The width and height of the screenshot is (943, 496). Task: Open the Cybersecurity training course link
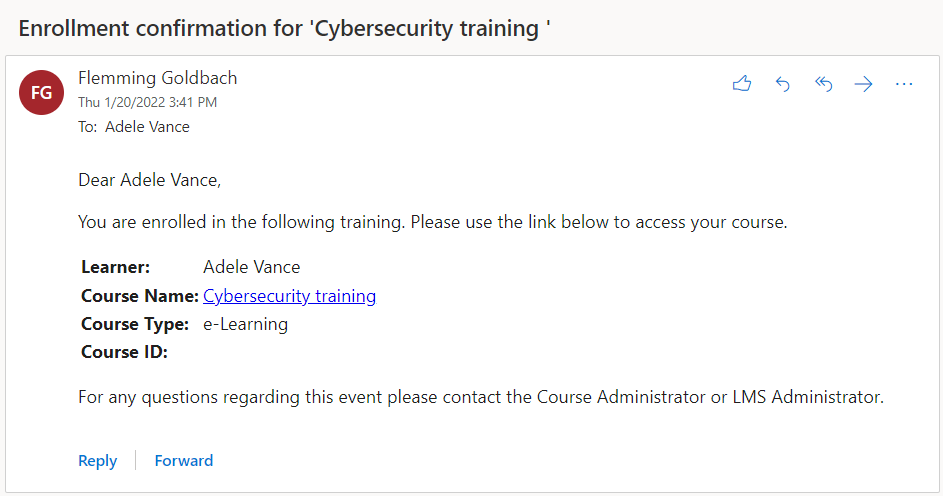click(289, 296)
